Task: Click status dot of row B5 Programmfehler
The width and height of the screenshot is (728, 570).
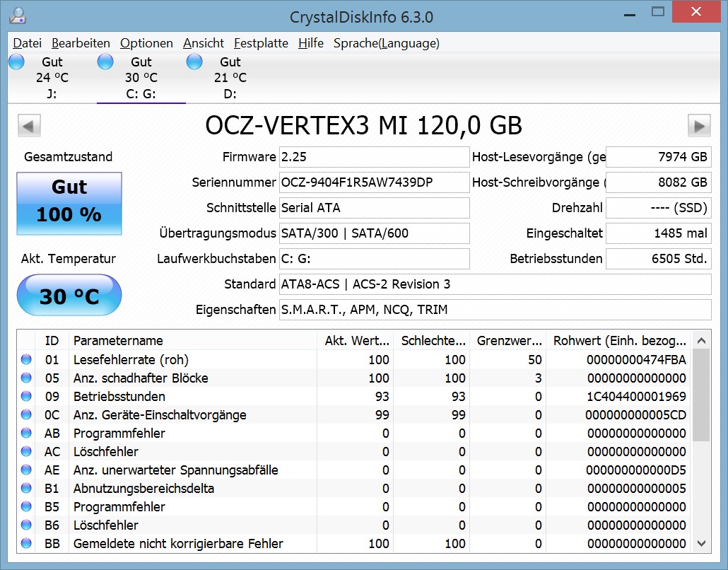Action: [26, 507]
